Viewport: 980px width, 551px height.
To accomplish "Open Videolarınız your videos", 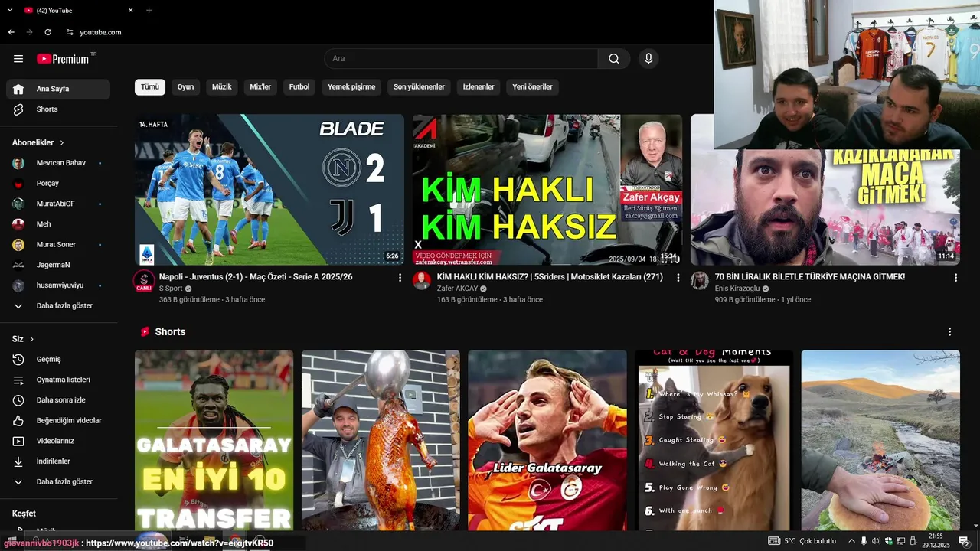I will tap(58, 441).
